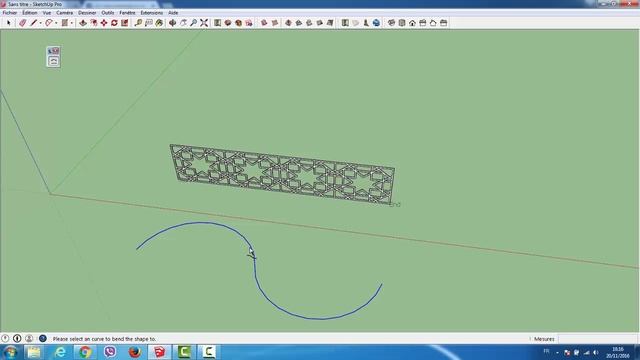Open the Fenêtre menu

(x=127, y=13)
